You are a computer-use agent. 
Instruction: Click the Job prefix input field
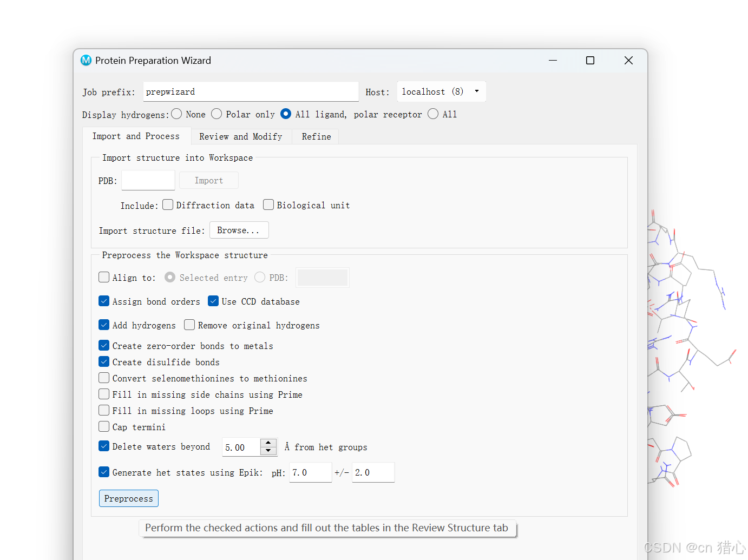click(x=251, y=91)
